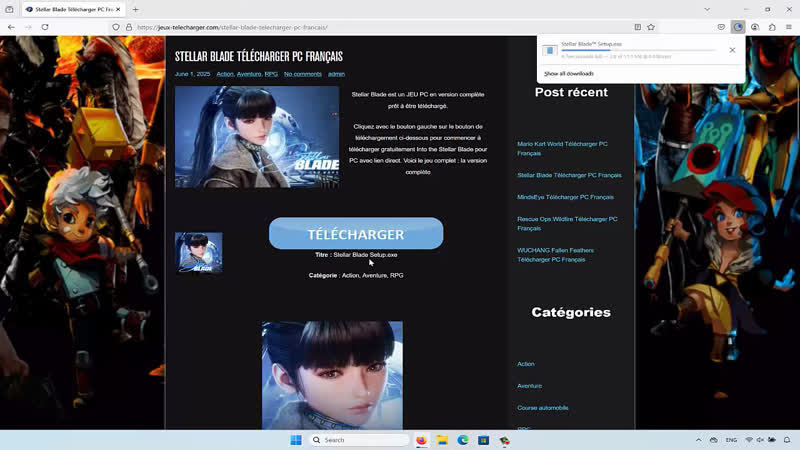Click Catégorie : Action, Aventure, RPG text
The width and height of the screenshot is (800, 450).
pos(356,275)
